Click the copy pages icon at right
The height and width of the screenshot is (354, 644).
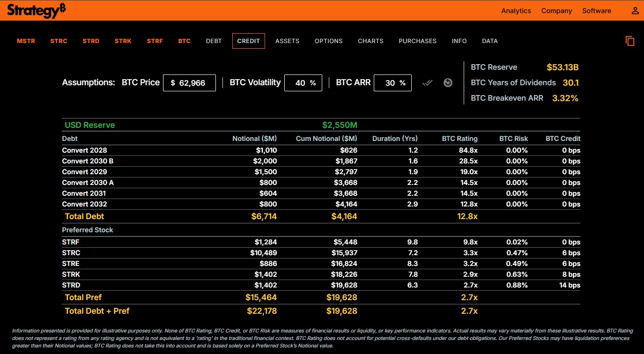pos(630,41)
